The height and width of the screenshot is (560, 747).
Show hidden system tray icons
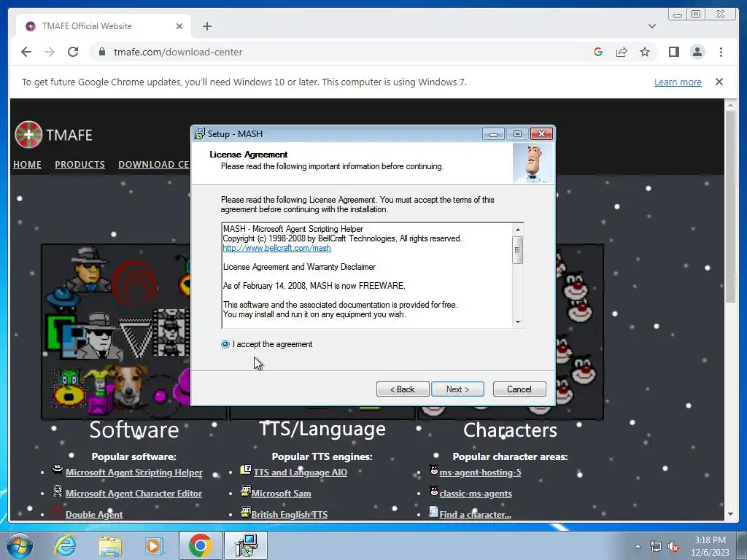pyautogui.click(x=638, y=546)
